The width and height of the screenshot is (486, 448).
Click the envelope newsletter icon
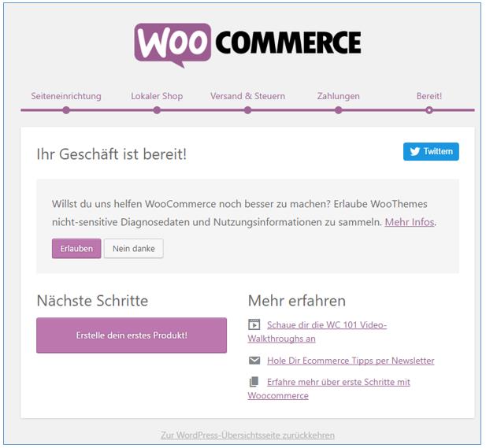[x=254, y=361]
